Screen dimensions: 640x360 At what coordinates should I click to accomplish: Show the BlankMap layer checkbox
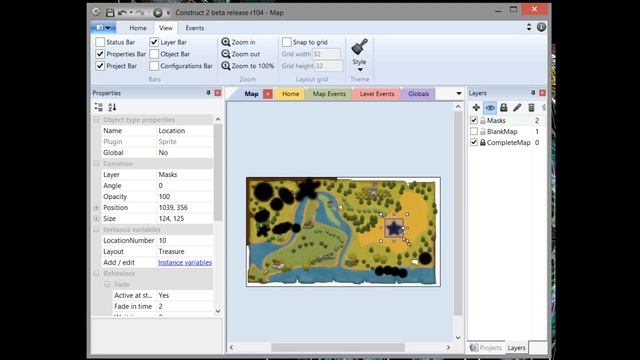click(x=474, y=131)
